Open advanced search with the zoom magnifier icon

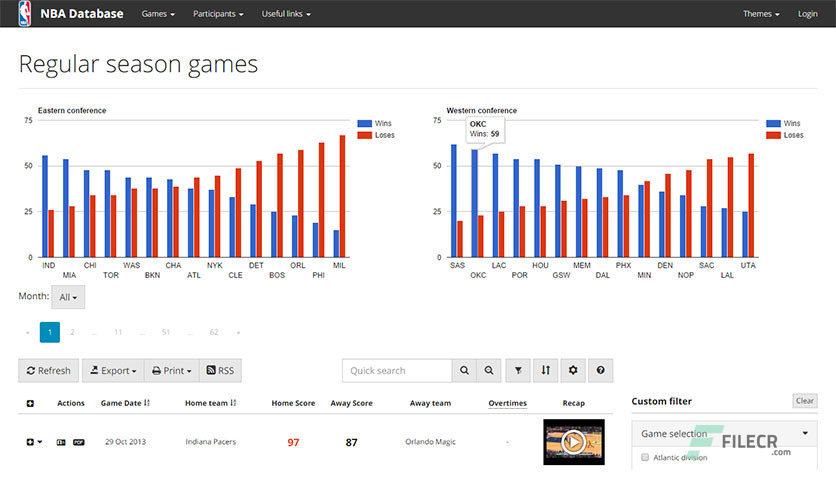tap(489, 370)
